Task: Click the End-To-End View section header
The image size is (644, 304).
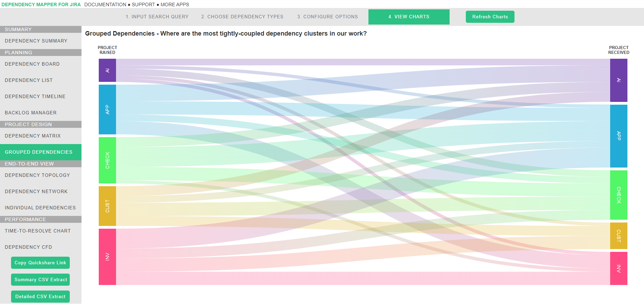Action: click(x=41, y=164)
